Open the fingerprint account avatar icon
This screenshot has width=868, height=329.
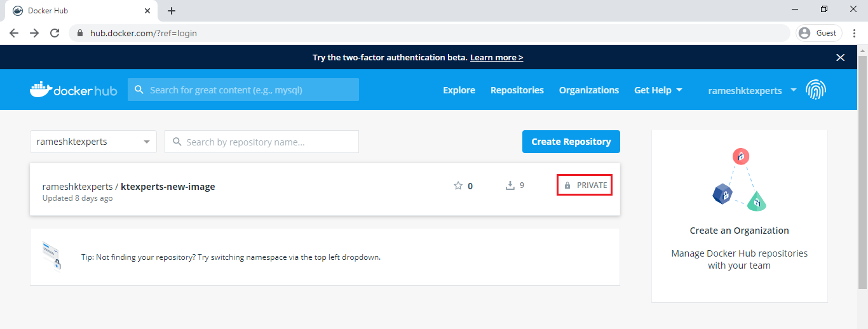[816, 90]
